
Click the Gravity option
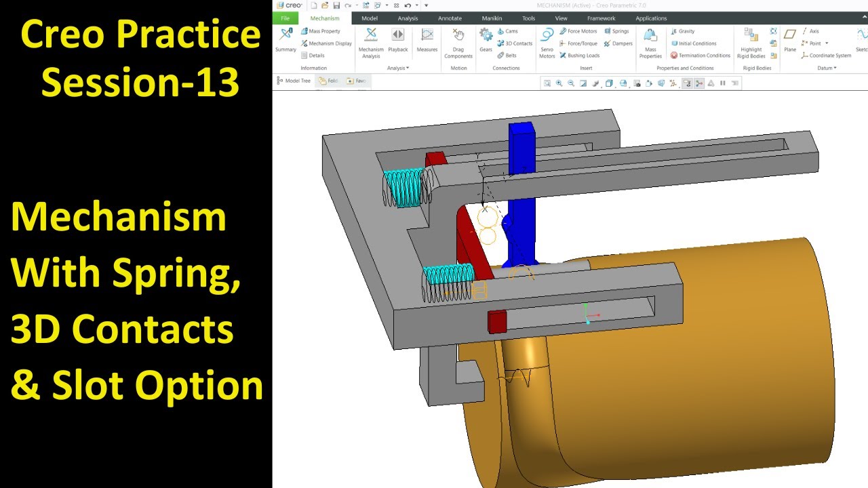tap(682, 31)
